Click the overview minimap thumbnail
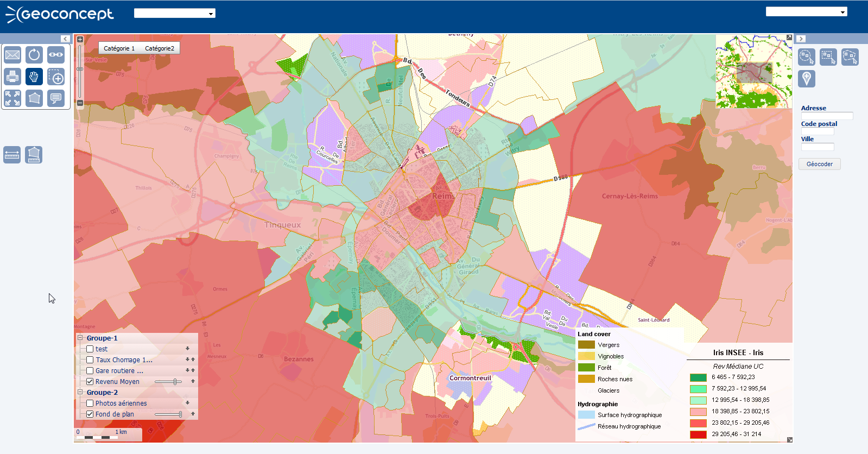The height and width of the screenshot is (454, 868). (754, 72)
